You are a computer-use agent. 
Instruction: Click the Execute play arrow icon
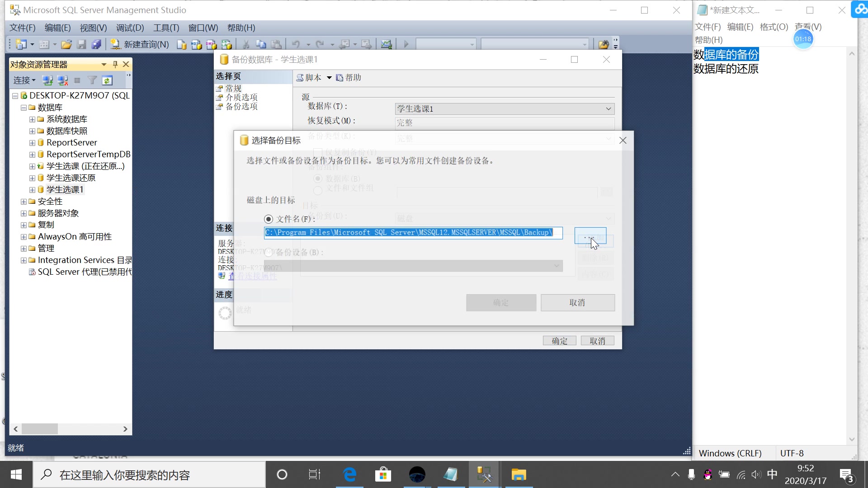tap(406, 44)
